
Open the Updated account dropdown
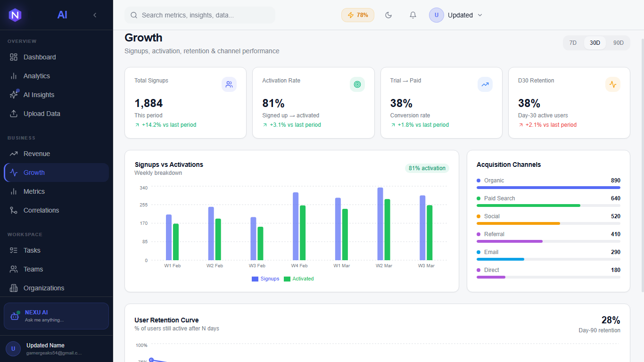(x=456, y=15)
